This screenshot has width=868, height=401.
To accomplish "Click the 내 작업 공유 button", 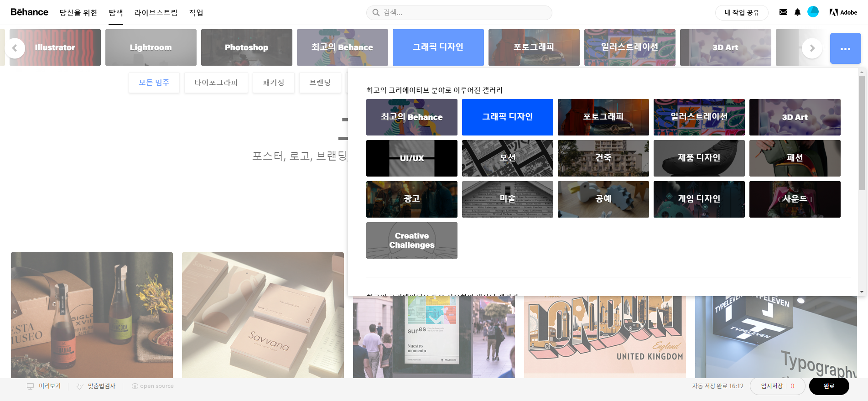I will point(742,13).
